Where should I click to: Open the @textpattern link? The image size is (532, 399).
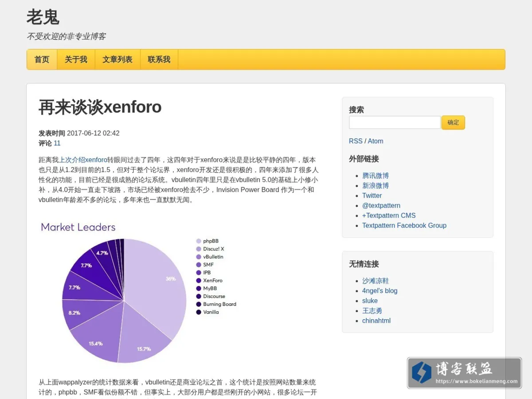pos(381,206)
